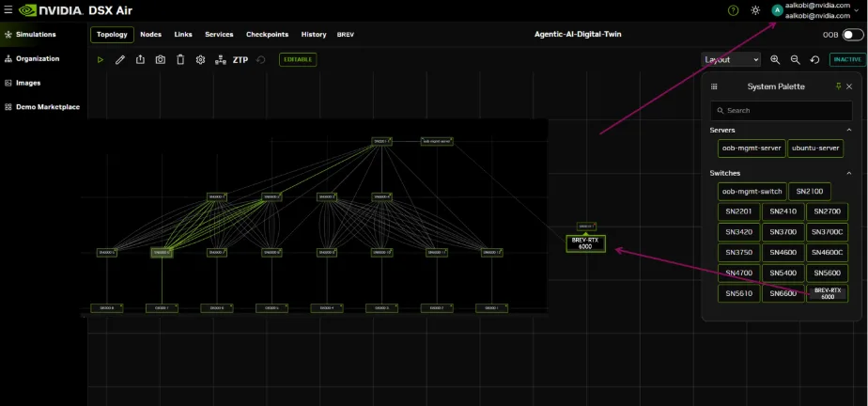Open simulation settings gear icon

click(200, 60)
